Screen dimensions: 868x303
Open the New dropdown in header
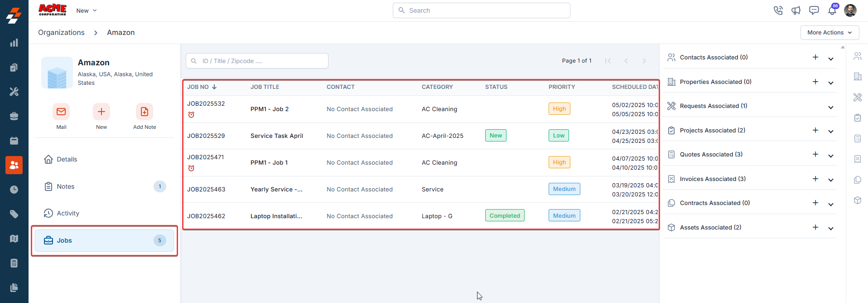[x=87, y=10]
